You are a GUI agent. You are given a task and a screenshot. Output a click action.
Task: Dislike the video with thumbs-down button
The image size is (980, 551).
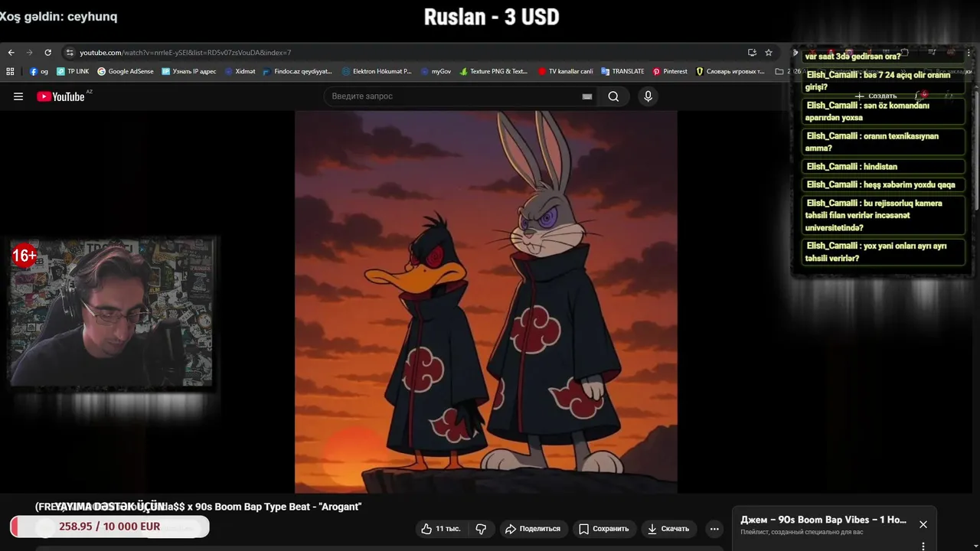click(481, 529)
